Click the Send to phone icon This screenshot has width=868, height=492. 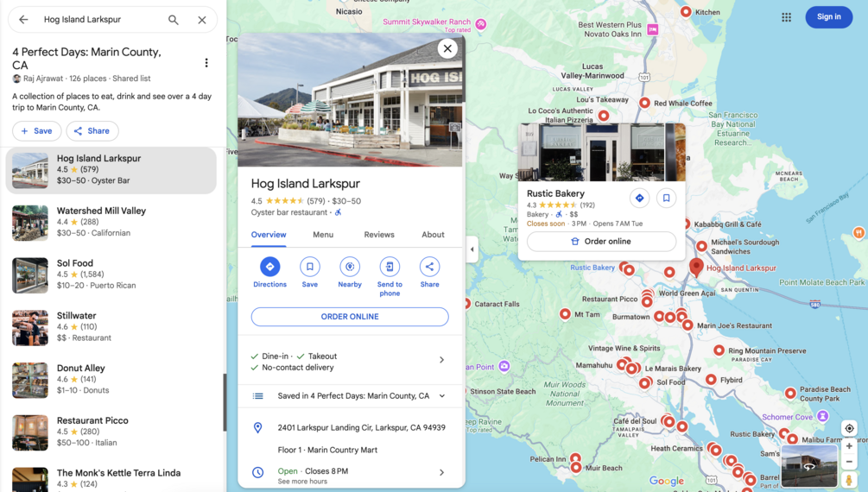click(390, 267)
